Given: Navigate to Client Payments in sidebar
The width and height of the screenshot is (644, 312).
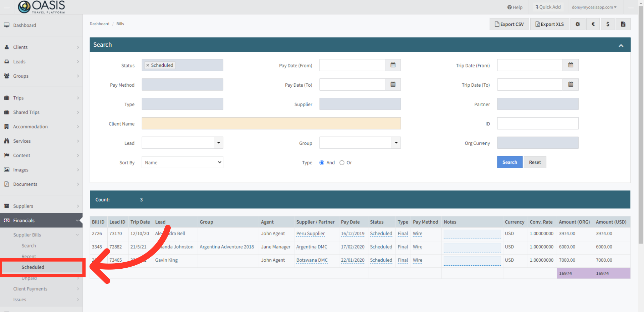Looking at the screenshot, I should (30, 288).
